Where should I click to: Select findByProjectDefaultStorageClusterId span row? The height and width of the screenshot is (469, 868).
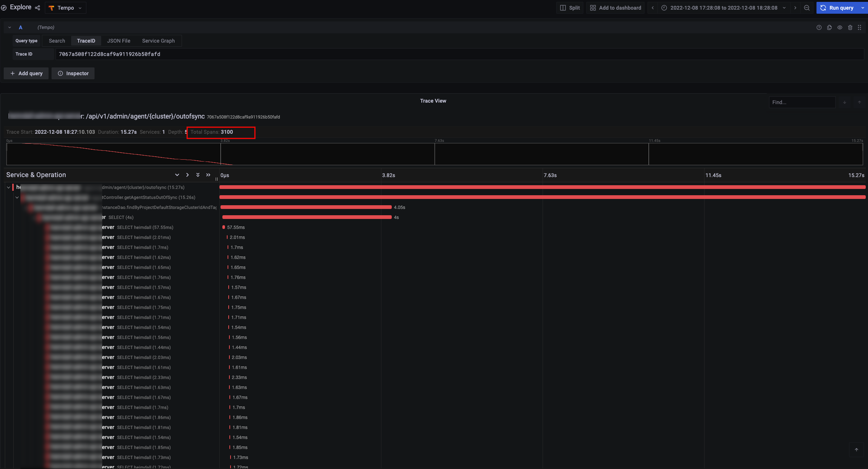point(159,207)
